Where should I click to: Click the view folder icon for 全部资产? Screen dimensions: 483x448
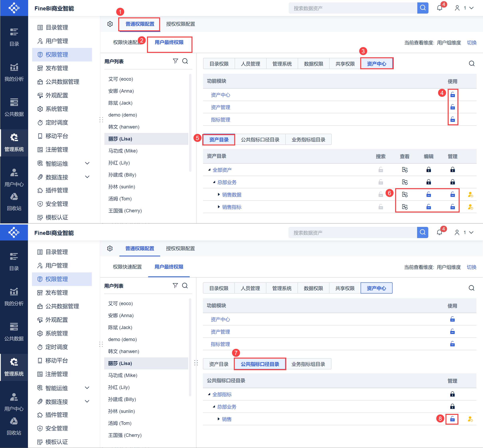click(405, 170)
